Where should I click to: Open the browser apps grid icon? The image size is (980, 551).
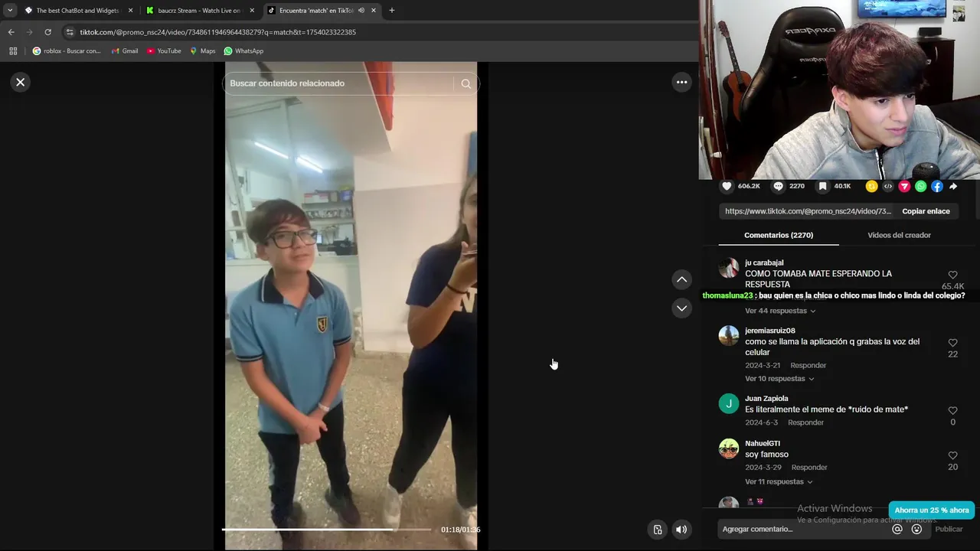[13, 51]
